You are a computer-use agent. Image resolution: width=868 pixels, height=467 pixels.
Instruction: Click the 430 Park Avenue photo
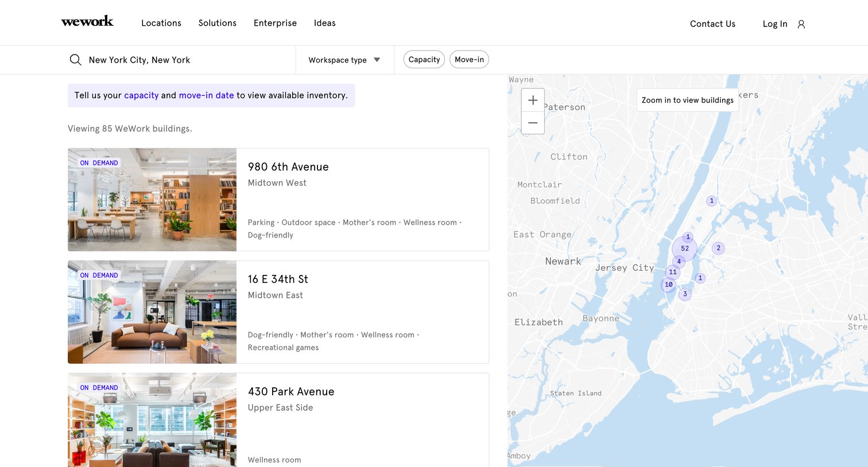tap(152, 420)
